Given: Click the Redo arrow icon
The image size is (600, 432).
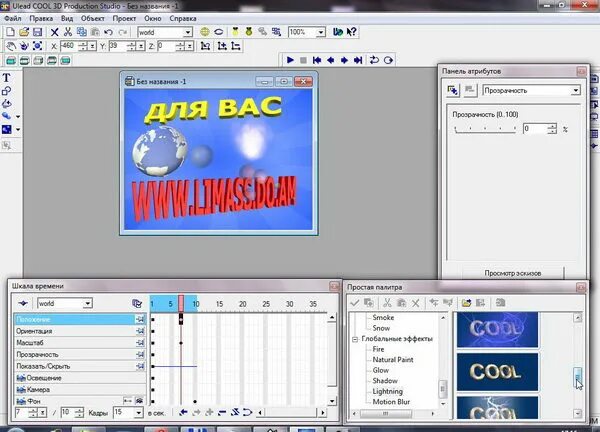Looking at the screenshot, I should (x=122, y=32).
